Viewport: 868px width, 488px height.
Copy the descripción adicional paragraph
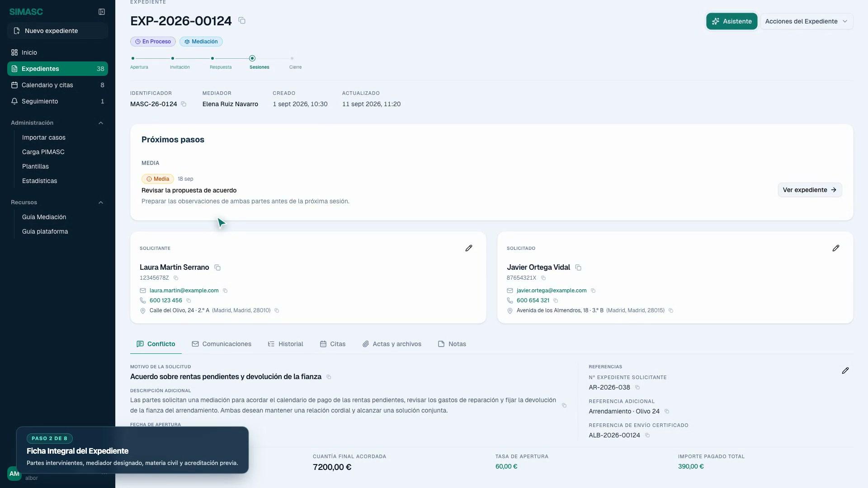[564, 405]
